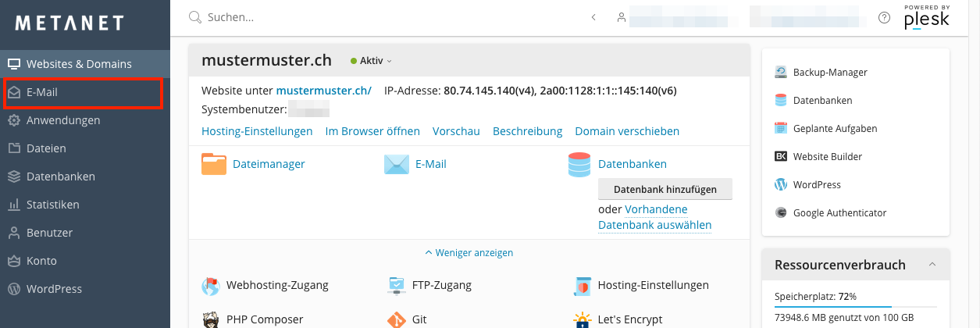Screen dimensions: 980x328
Task: Open Statistiken in the sidebar
Action: (53, 205)
